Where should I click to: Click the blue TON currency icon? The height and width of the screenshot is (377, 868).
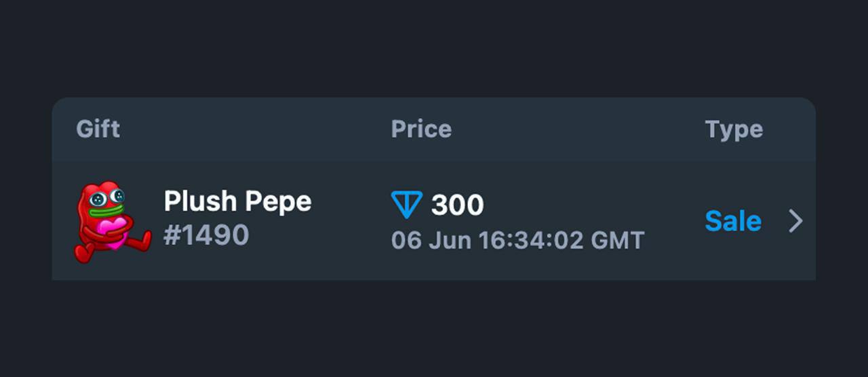click(407, 205)
